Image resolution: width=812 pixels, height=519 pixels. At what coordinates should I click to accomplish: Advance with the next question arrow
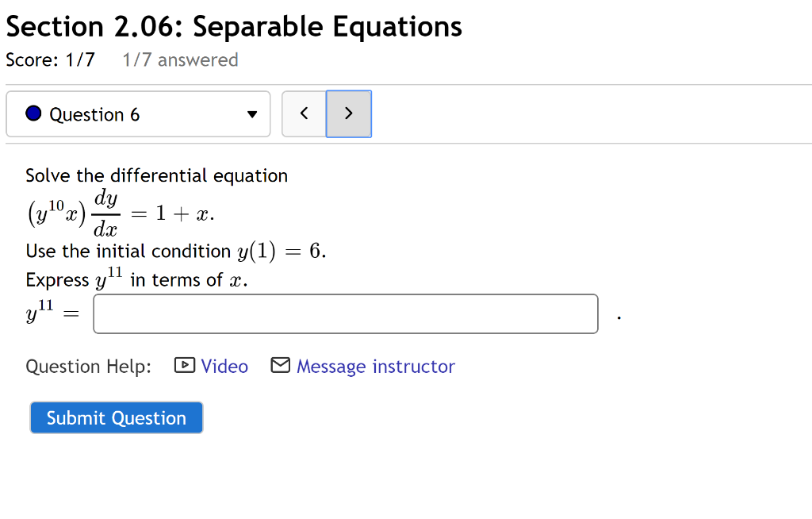(348, 113)
